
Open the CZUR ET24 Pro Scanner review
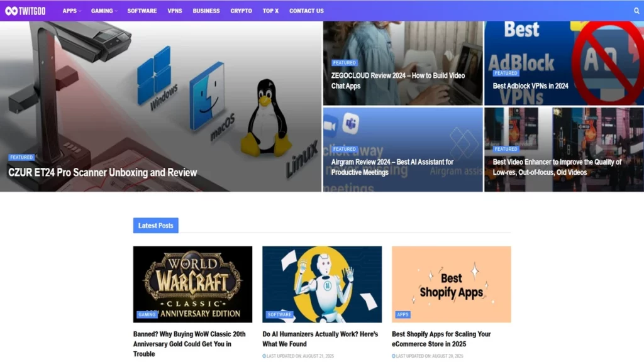pos(103,172)
